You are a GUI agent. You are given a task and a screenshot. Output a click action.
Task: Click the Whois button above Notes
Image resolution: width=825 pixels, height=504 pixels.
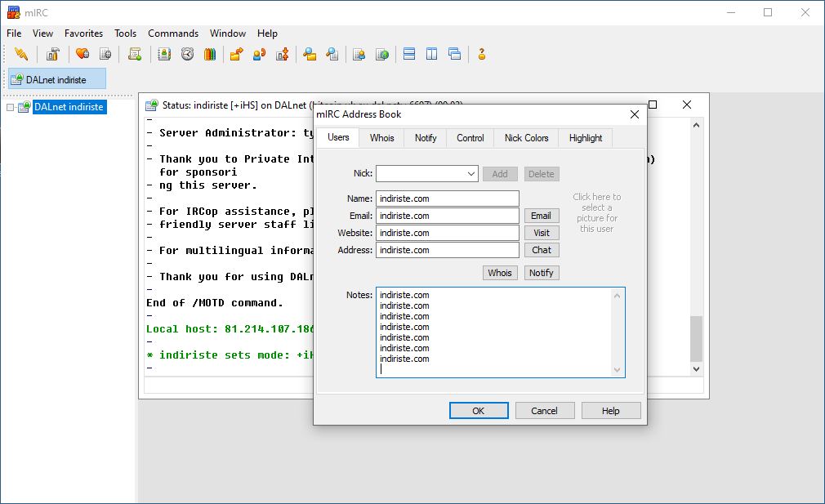click(500, 273)
